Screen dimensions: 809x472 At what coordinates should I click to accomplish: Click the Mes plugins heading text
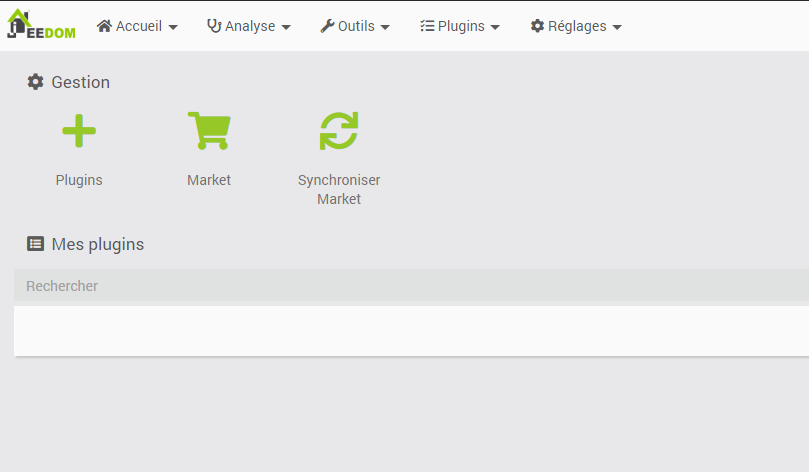[98, 244]
